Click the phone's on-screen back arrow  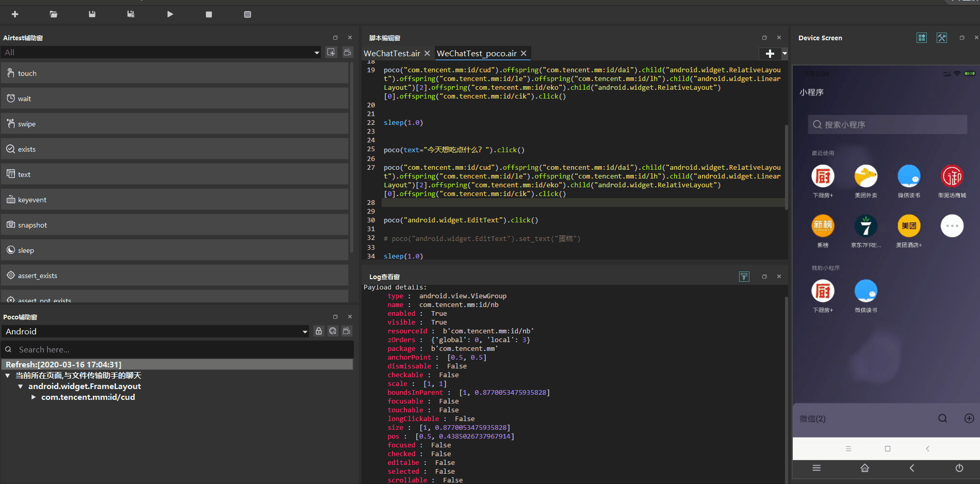[927, 448]
